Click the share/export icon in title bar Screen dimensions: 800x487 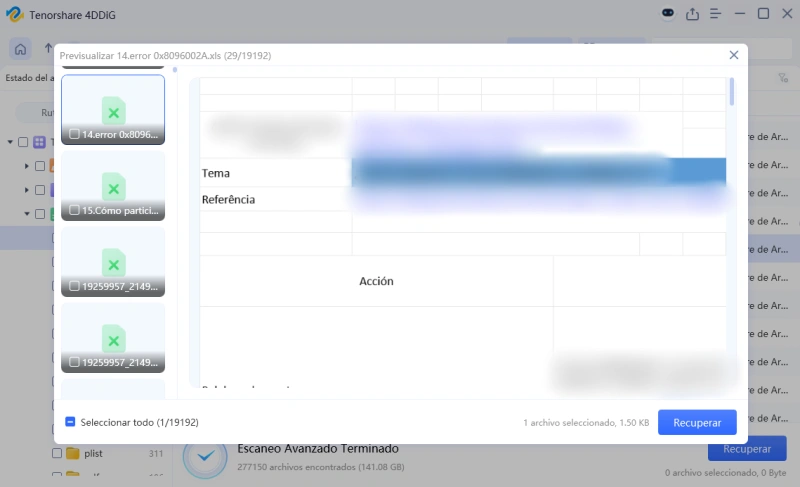coord(692,14)
